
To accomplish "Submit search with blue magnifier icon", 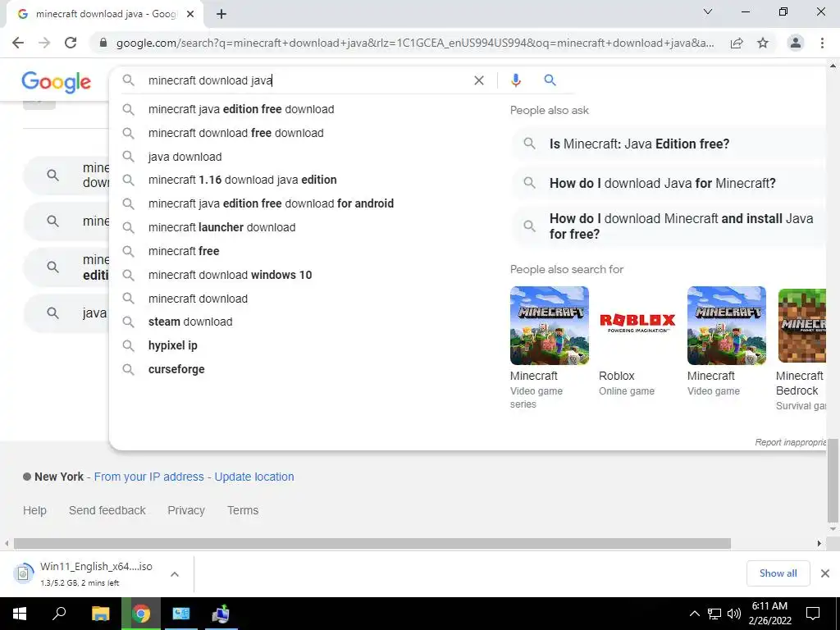I will [550, 80].
